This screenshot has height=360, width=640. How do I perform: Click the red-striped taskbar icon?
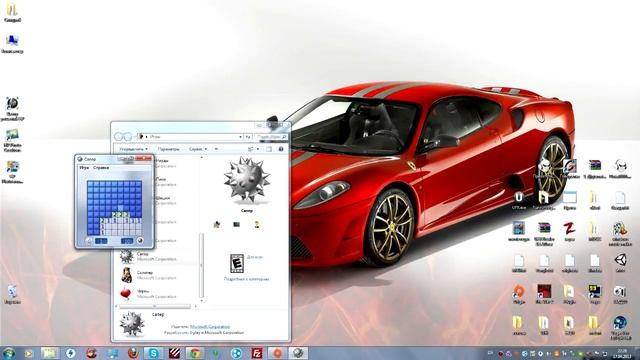(x=174, y=353)
